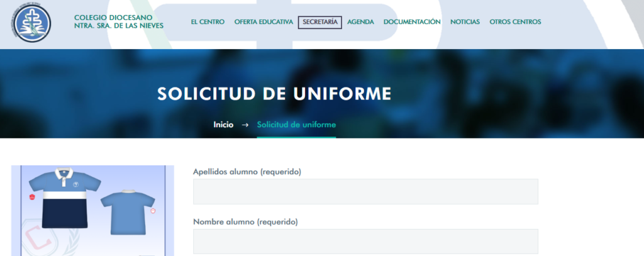The width and height of the screenshot is (644, 256).
Task: Navigate to the Noticias section
Action: pos(465,22)
